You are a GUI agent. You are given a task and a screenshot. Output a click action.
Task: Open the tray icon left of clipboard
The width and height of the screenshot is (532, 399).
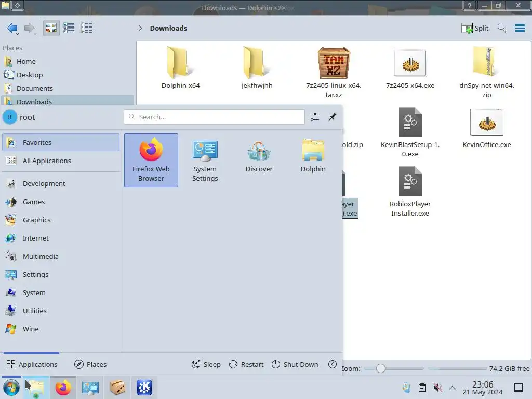point(406,388)
